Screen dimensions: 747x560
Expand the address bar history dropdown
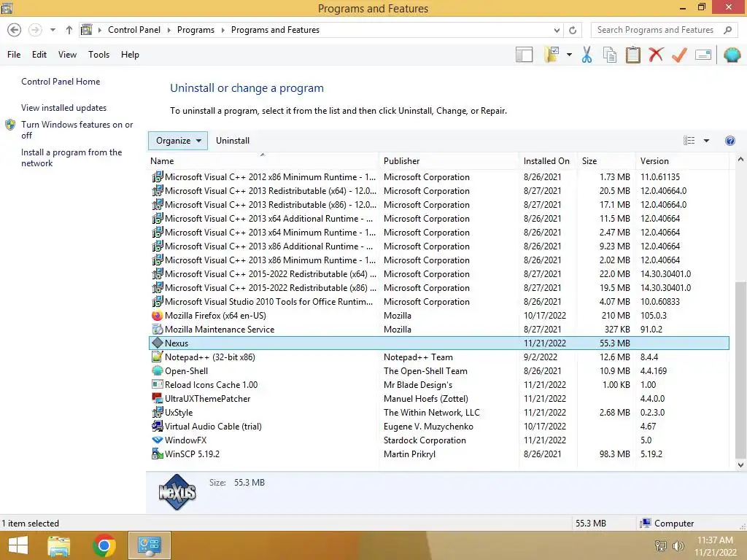click(557, 30)
